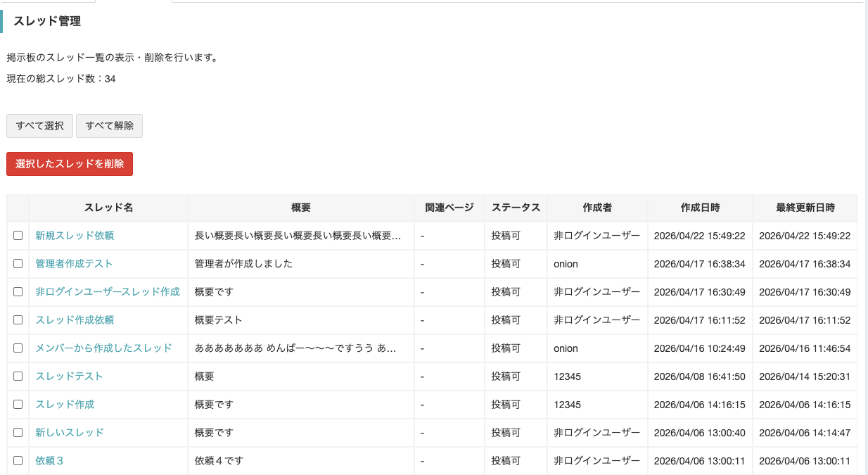Delete selected threads with the red button
This screenshot has width=868, height=475.
click(70, 164)
